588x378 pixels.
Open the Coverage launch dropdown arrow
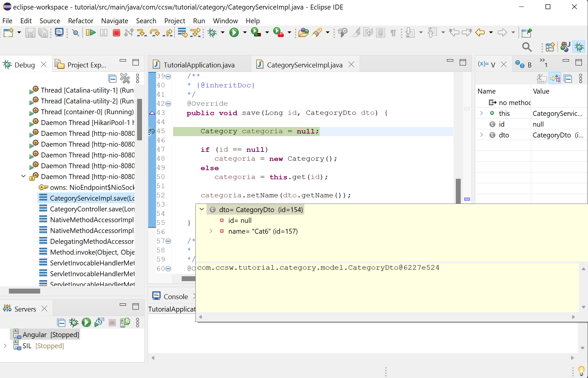(267, 32)
